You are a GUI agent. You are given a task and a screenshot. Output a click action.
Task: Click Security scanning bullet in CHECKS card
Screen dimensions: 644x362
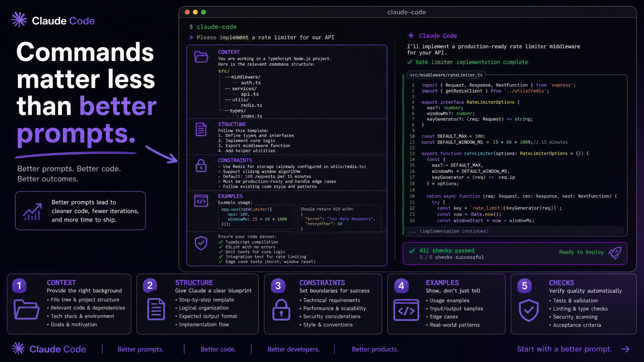click(x=575, y=317)
